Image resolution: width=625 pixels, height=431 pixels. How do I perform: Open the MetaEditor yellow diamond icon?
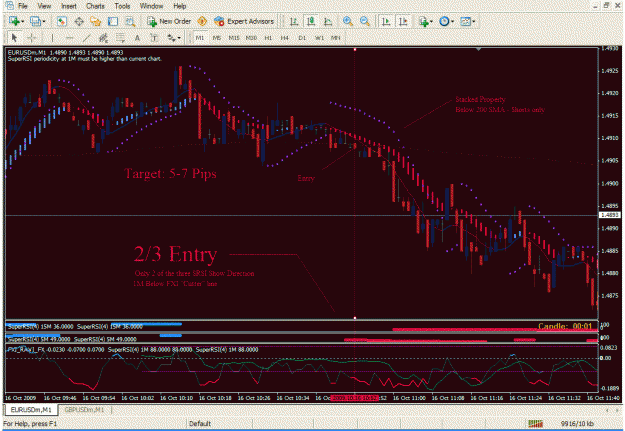click(202, 22)
